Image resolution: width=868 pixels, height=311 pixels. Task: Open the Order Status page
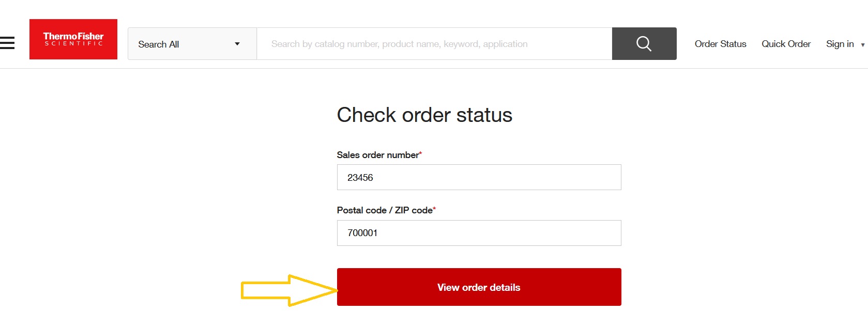point(720,44)
